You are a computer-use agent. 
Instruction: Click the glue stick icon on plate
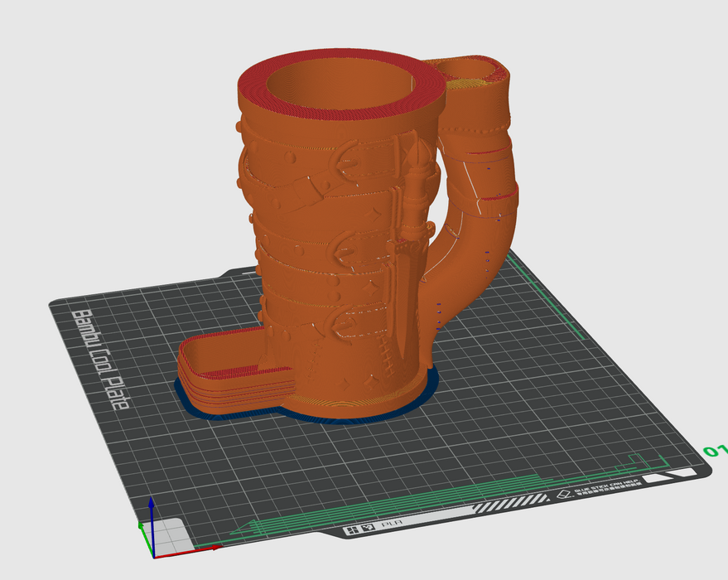click(x=565, y=494)
